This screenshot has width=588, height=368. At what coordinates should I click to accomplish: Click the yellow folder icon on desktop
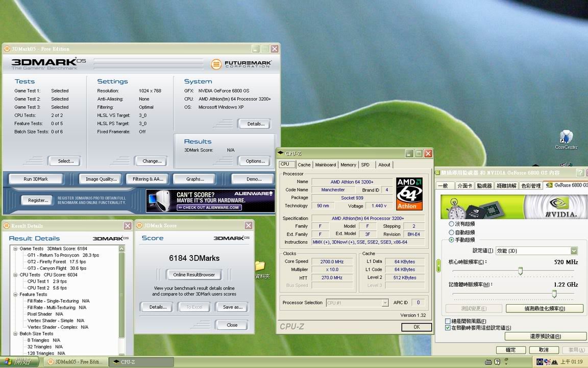click(260, 266)
